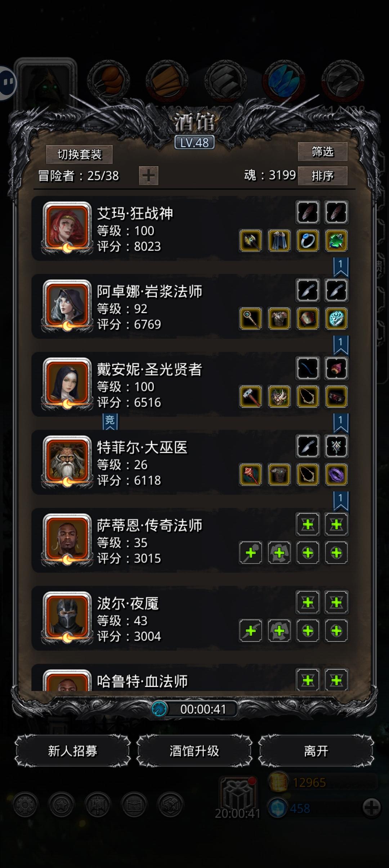Add armor to 波尔·夜魇
Viewport: 389px width, 868px height.
279,630
